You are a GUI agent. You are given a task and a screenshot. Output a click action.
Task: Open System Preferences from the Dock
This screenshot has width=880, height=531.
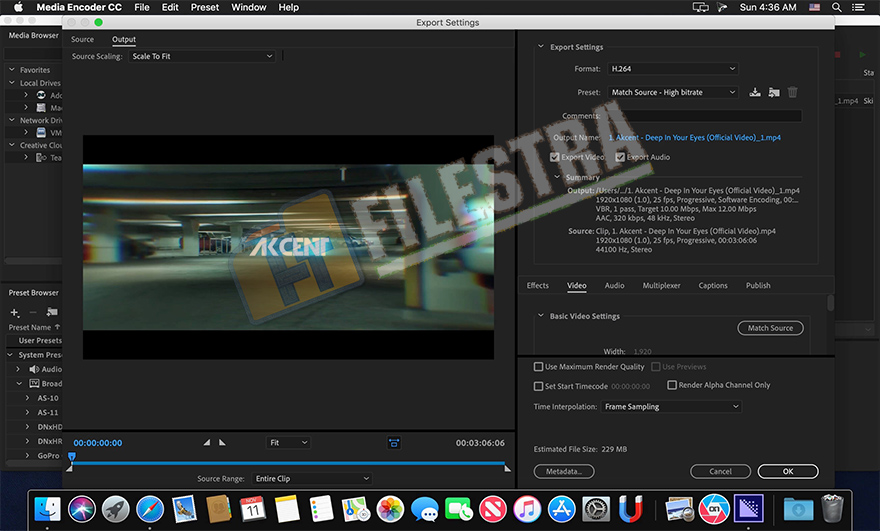(x=595, y=510)
